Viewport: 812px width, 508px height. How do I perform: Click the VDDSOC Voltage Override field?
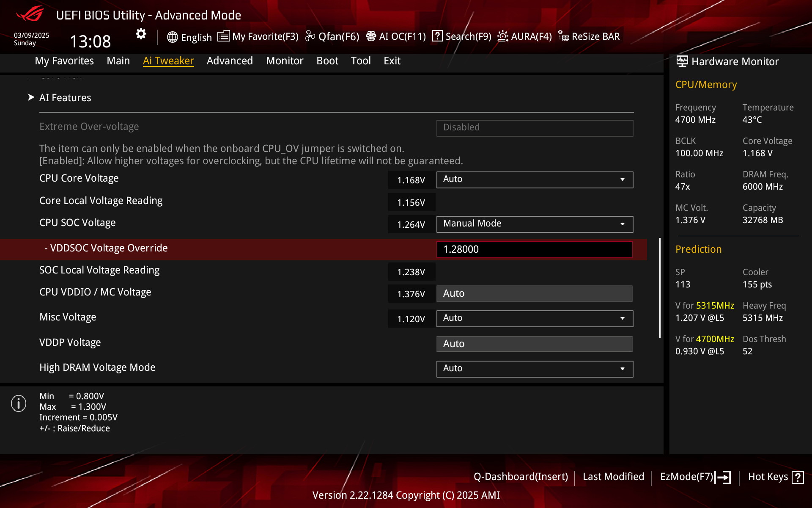pyautogui.click(x=535, y=249)
